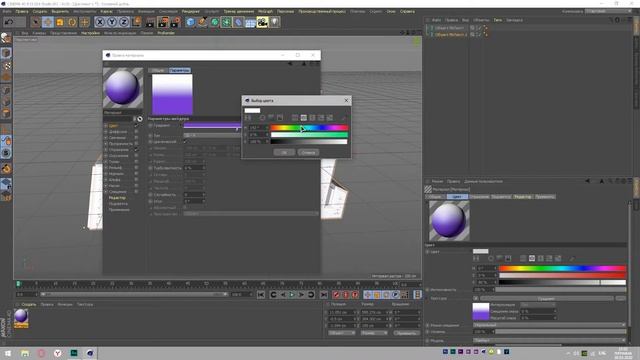Select the Rotate tool in the top toolbar

(x=72, y=22)
